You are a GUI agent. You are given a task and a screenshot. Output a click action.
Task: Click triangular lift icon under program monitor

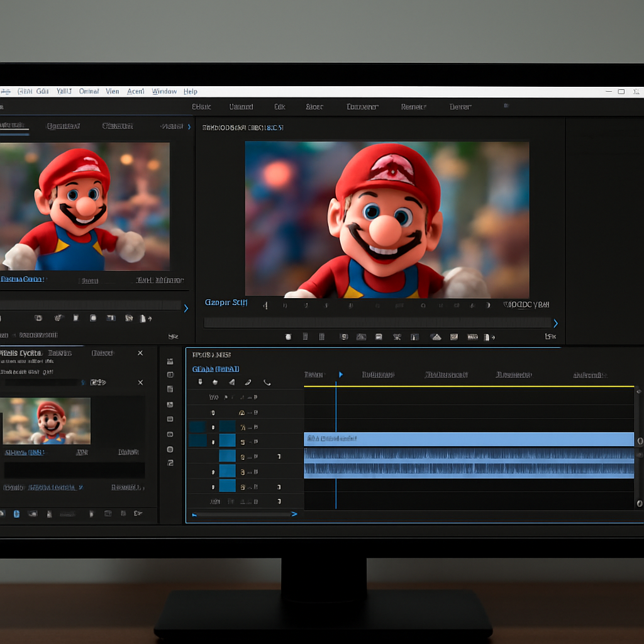click(436, 337)
